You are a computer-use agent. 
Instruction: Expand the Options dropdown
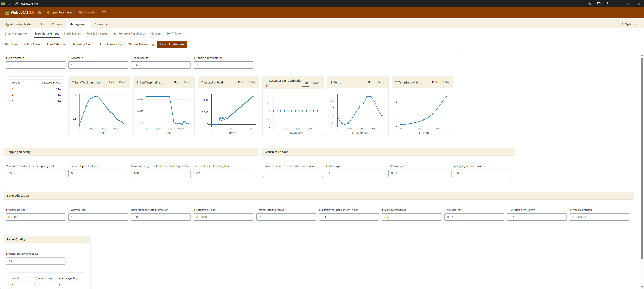pyautogui.click(x=630, y=24)
